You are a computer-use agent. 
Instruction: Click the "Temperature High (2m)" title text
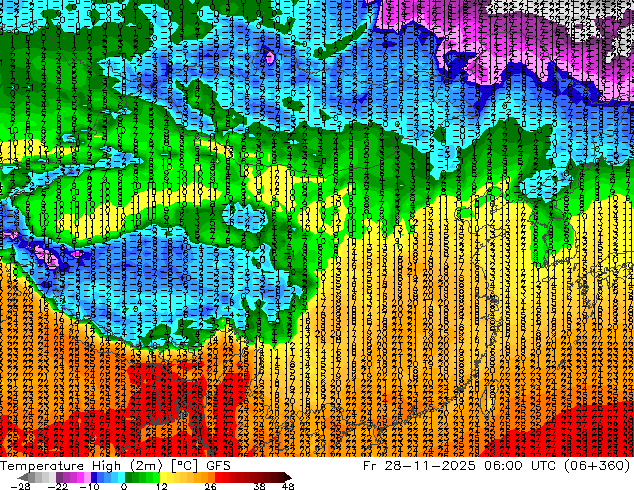coord(81,466)
